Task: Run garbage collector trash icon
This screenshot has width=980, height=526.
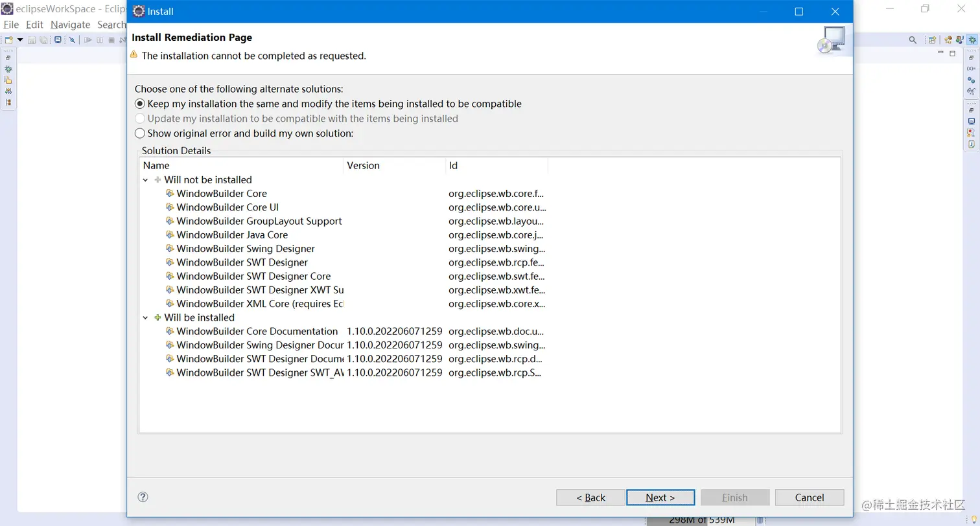Action: coord(760,520)
